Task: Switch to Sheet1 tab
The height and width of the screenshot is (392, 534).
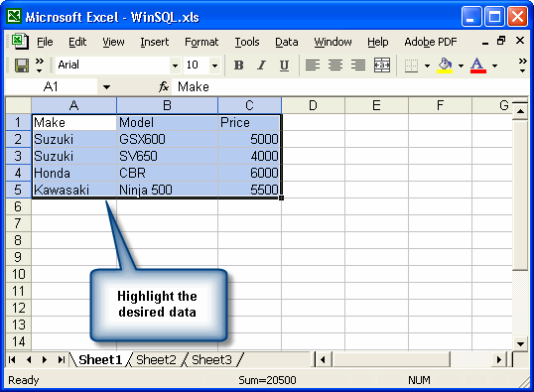Action: tap(100, 359)
